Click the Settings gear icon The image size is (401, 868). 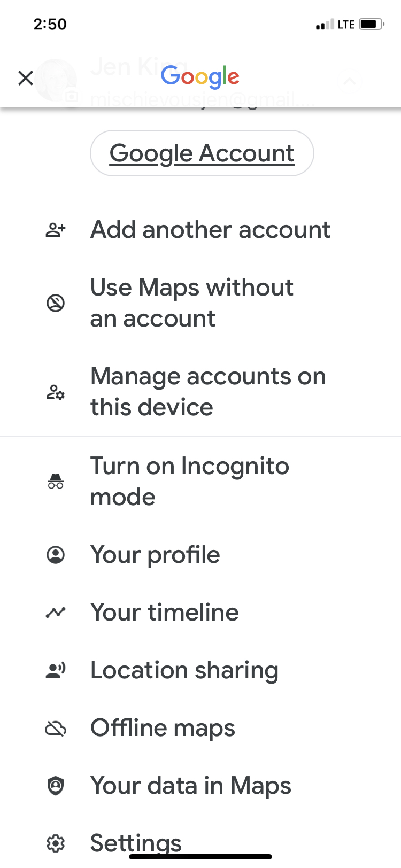coord(55,842)
